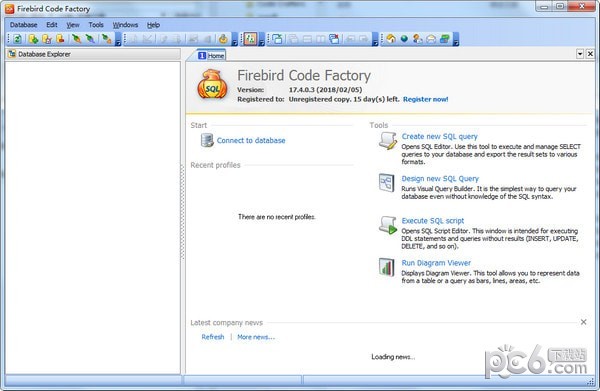Open the Windows menu
Viewport: 600px width, 391px height.
pos(125,25)
